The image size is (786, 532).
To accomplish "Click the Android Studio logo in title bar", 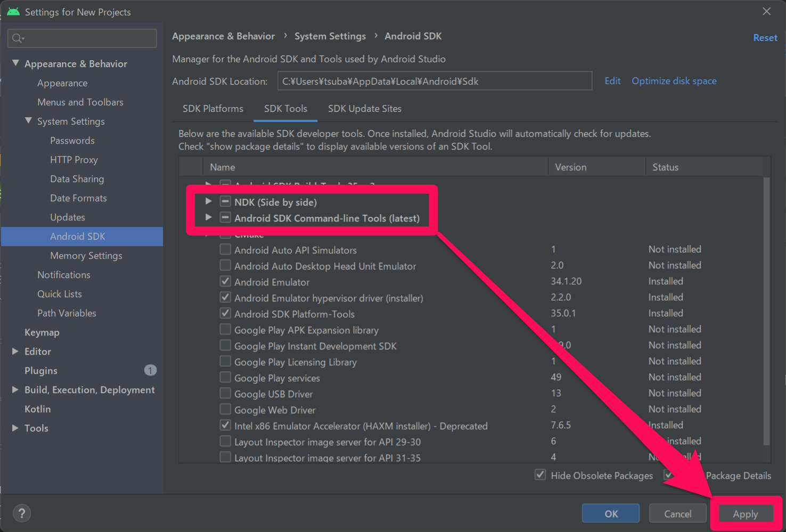I will coord(13,12).
